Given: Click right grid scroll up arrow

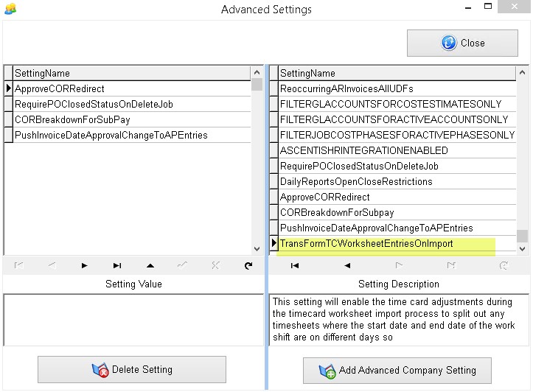Looking at the screenshot, I should [523, 72].
